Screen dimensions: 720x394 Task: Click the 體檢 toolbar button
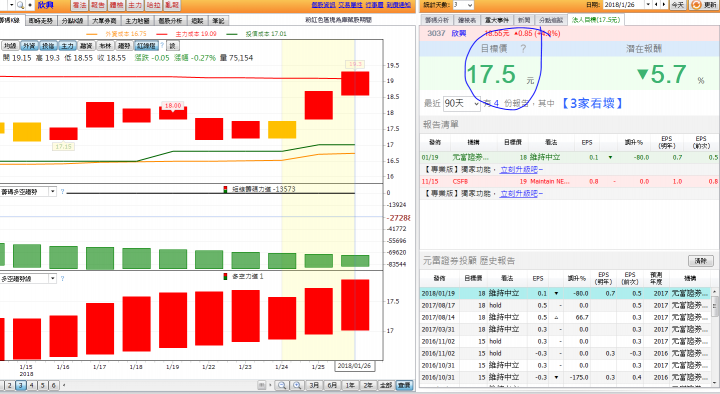(116, 5)
